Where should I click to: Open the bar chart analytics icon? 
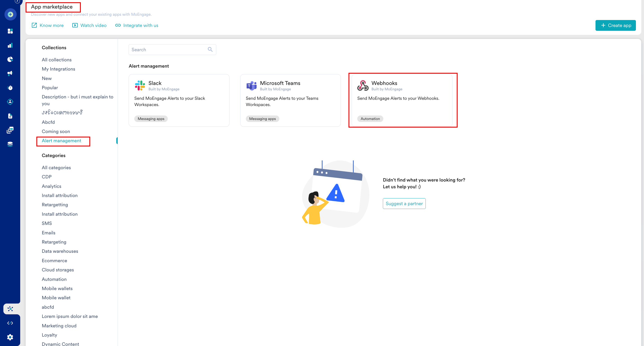pyautogui.click(x=10, y=45)
